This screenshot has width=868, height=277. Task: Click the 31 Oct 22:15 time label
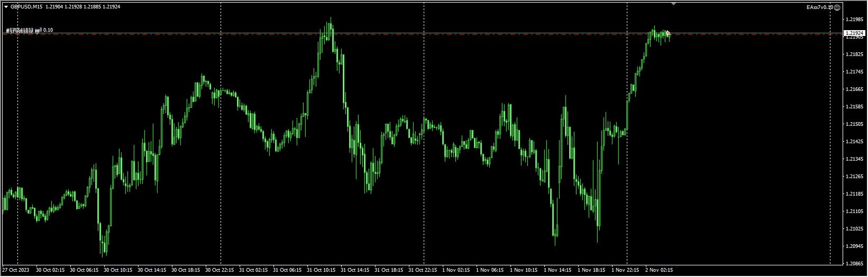423,270
